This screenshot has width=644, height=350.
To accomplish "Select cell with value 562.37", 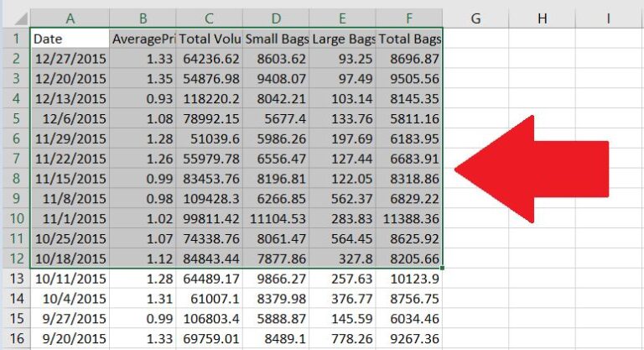I will [x=342, y=198].
